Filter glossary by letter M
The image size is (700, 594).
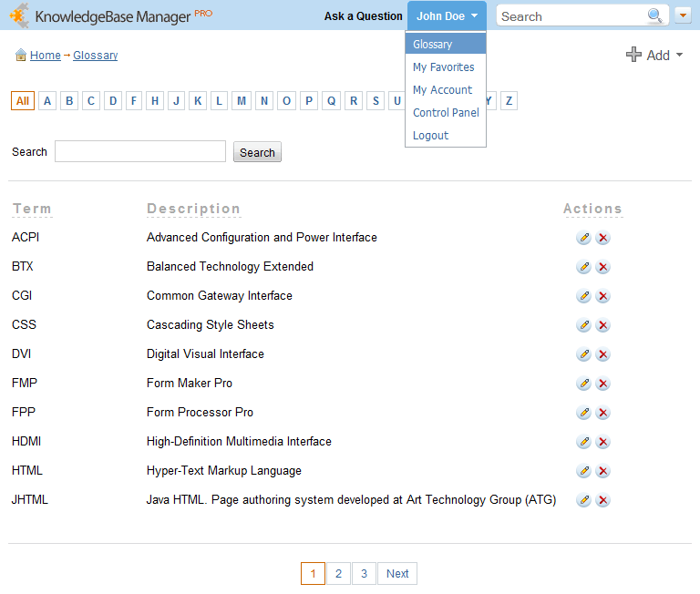click(x=242, y=101)
